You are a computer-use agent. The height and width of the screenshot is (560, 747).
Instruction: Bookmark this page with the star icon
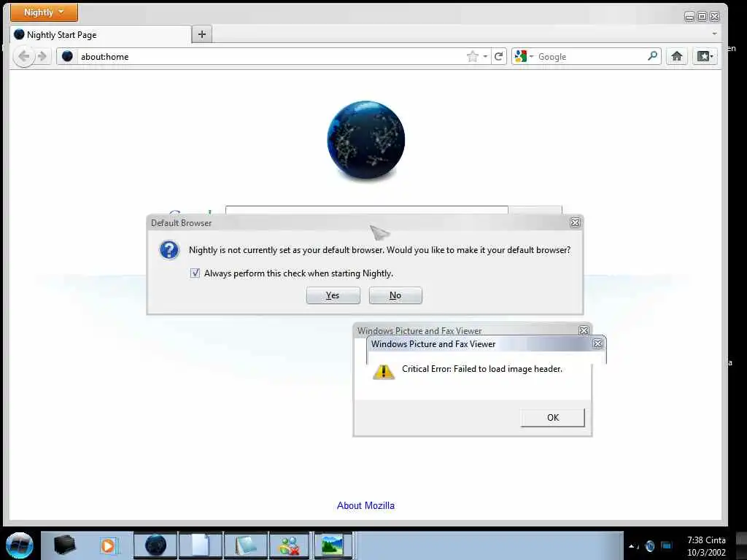[x=472, y=57]
